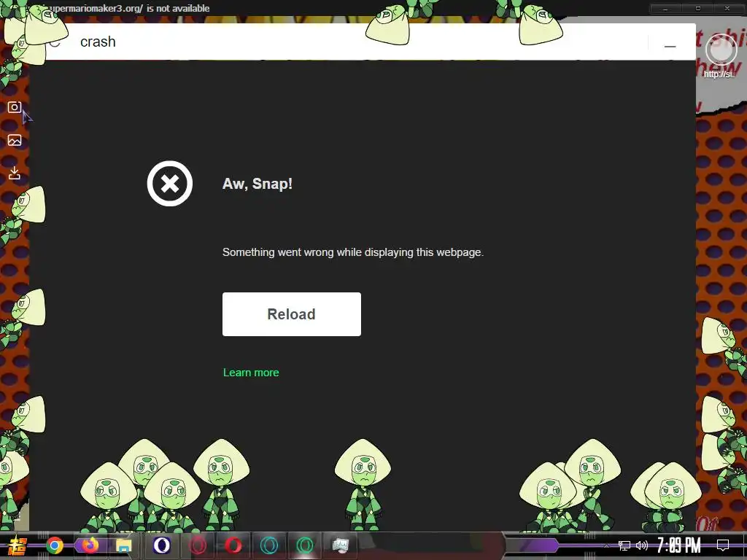Screen dimensions: 747x560
Task: Click minimize dash in white address bar
Action: (x=670, y=46)
